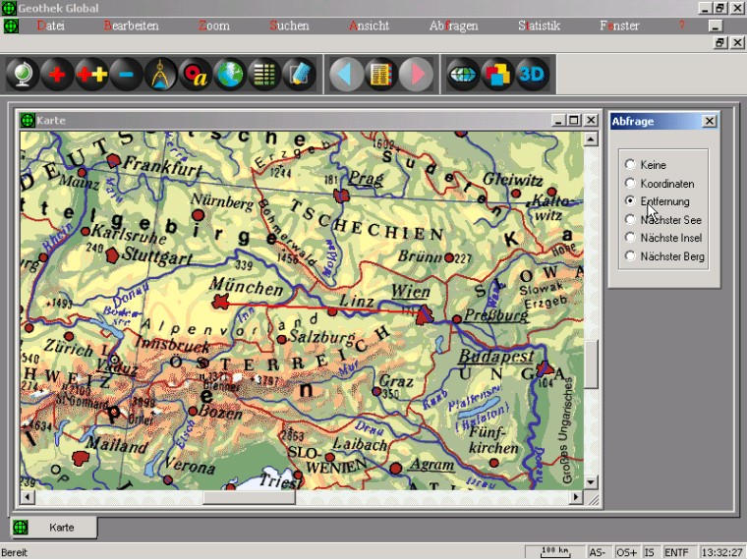Click down arrow of map vertical scrollbar
Image resolution: width=747 pixels, height=560 pixels.
(x=591, y=481)
